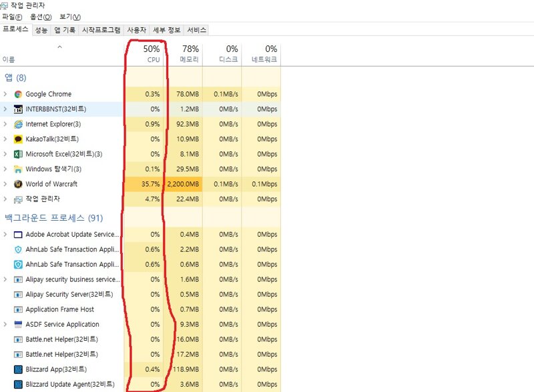
Task: Click the Microsoft Excel icon
Action: 18,154
